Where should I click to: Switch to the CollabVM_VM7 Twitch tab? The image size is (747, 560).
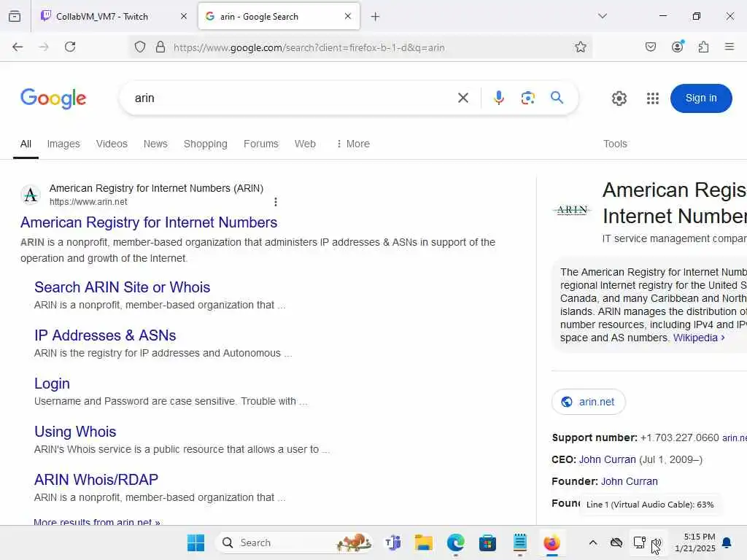[101, 16]
